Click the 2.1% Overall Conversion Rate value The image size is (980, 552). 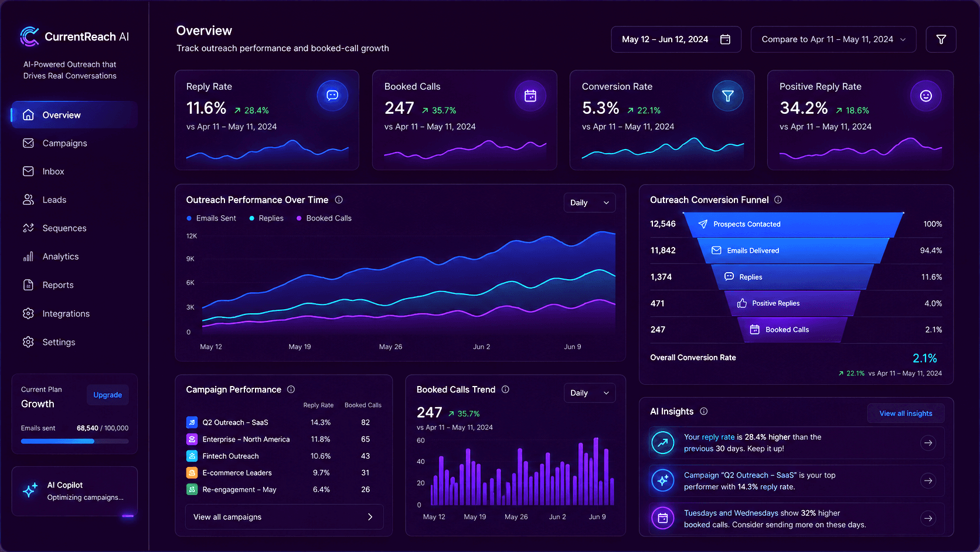(924, 358)
